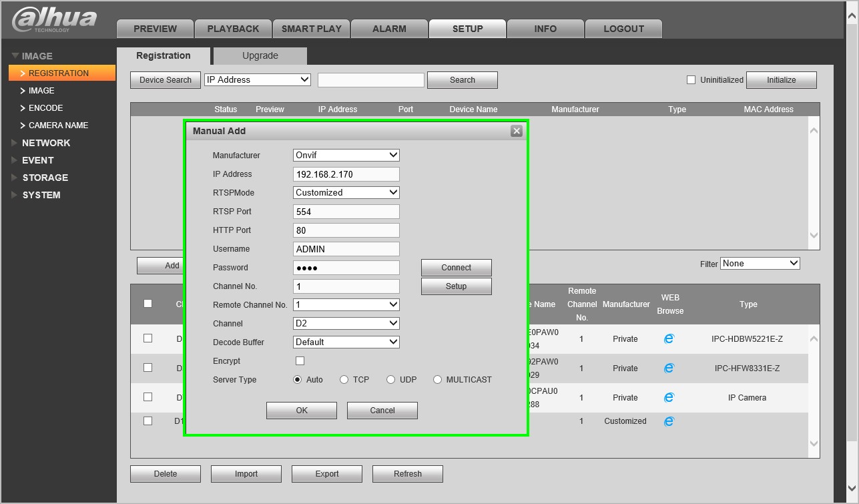
Task: Click the Setup button in the dialog
Action: (x=457, y=286)
